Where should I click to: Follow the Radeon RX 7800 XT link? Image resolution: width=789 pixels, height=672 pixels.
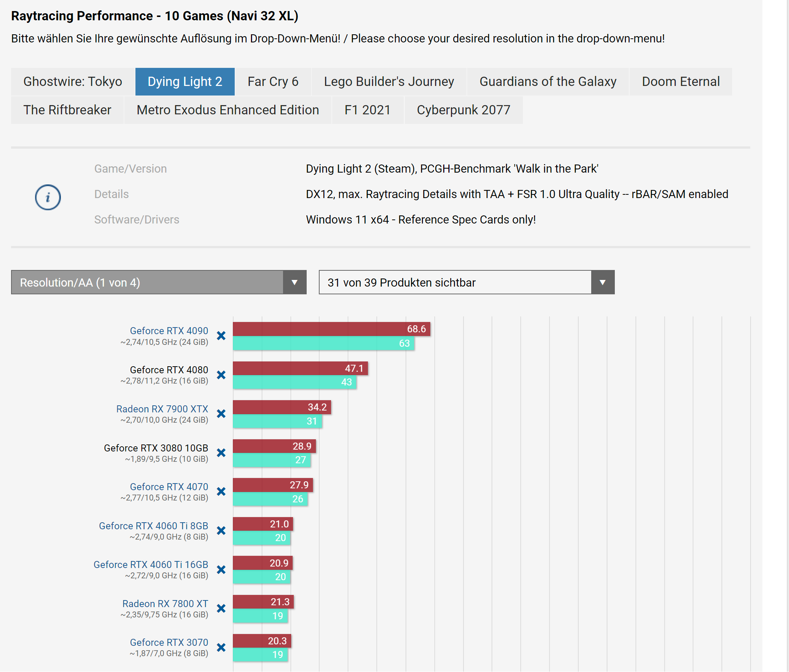tap(165, 603)
